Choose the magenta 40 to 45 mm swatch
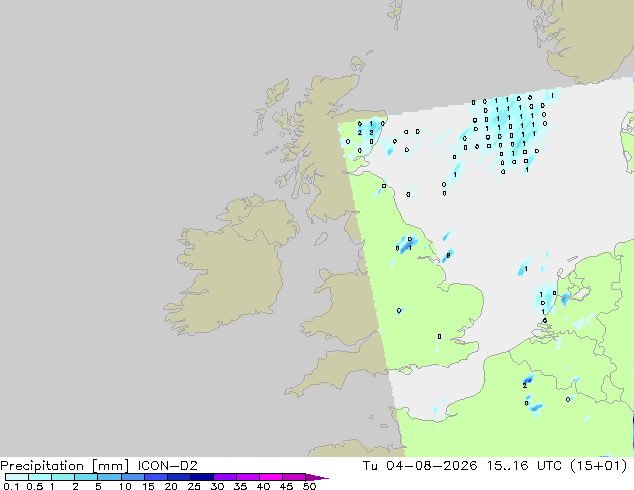Image resolution: width=634 pixels, height=490 pixels. 271,477
